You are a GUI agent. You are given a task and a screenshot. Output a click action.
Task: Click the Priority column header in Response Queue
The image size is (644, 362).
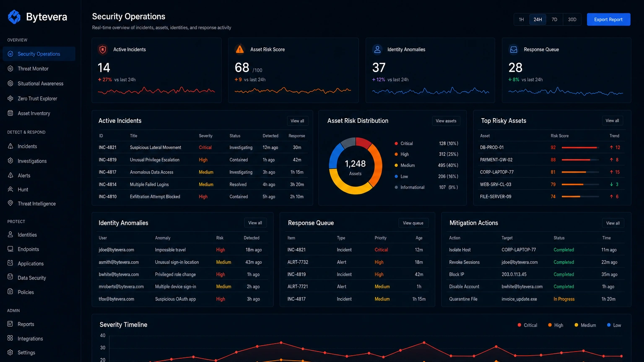tap(381, 238)
